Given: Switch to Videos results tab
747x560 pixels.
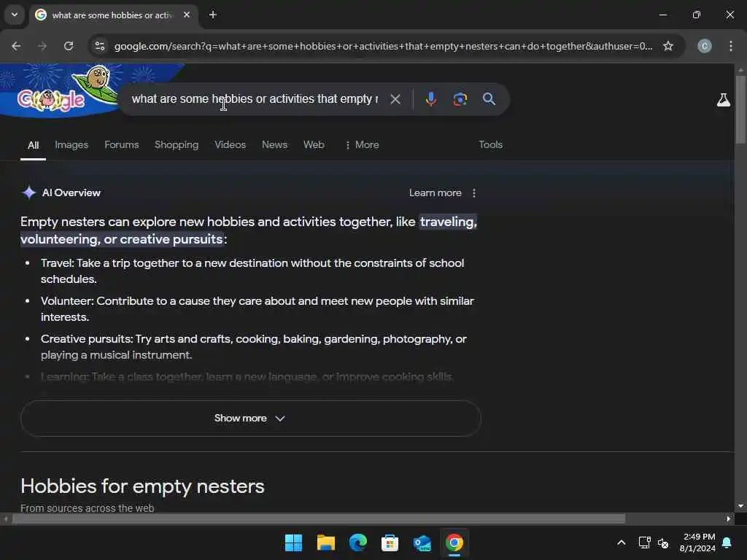Looking at the screenshot, I should pos(230,145).
